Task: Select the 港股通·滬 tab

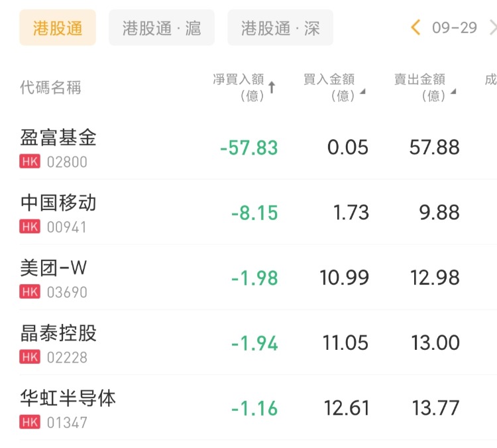Action: 162,28
